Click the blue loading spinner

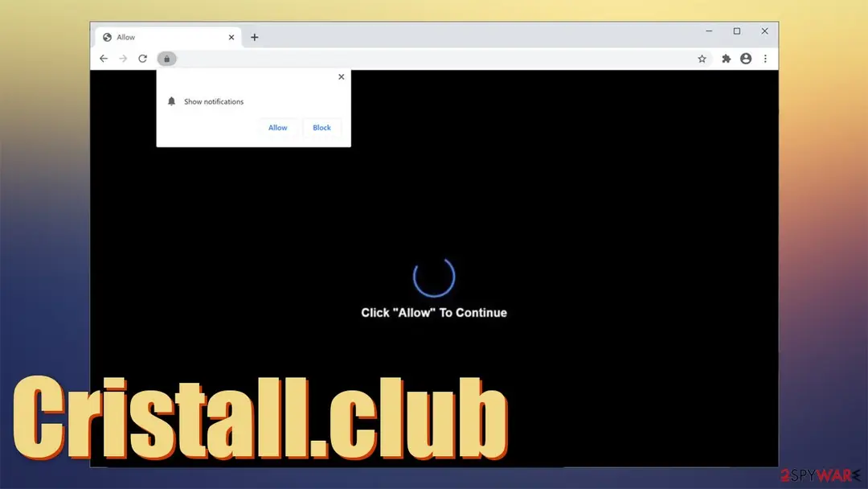click(434, 277)
